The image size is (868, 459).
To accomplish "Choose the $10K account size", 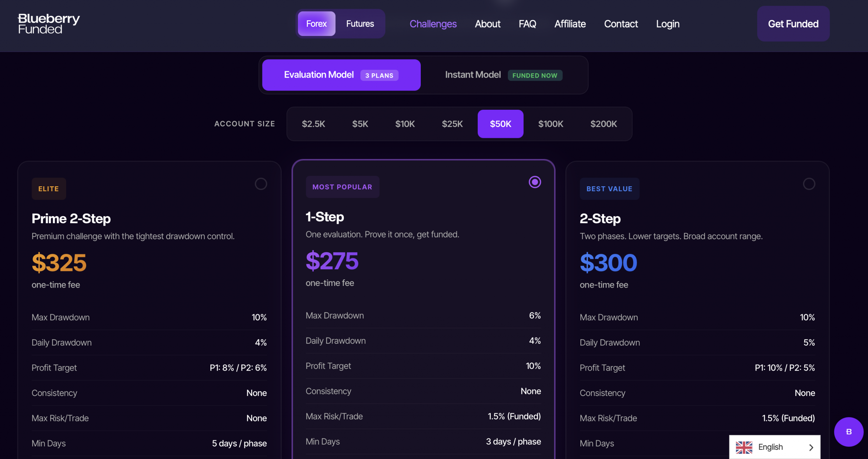I will click(405, 124).
